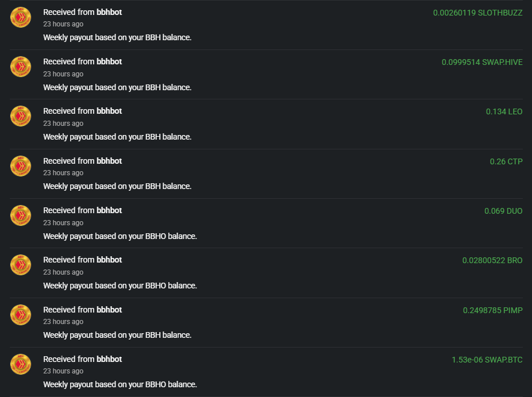The height and width of the screenshot is (397, 532).
Task: Click the token icon beside the SLOTHBUZZ payout
Action: [21, 17]
